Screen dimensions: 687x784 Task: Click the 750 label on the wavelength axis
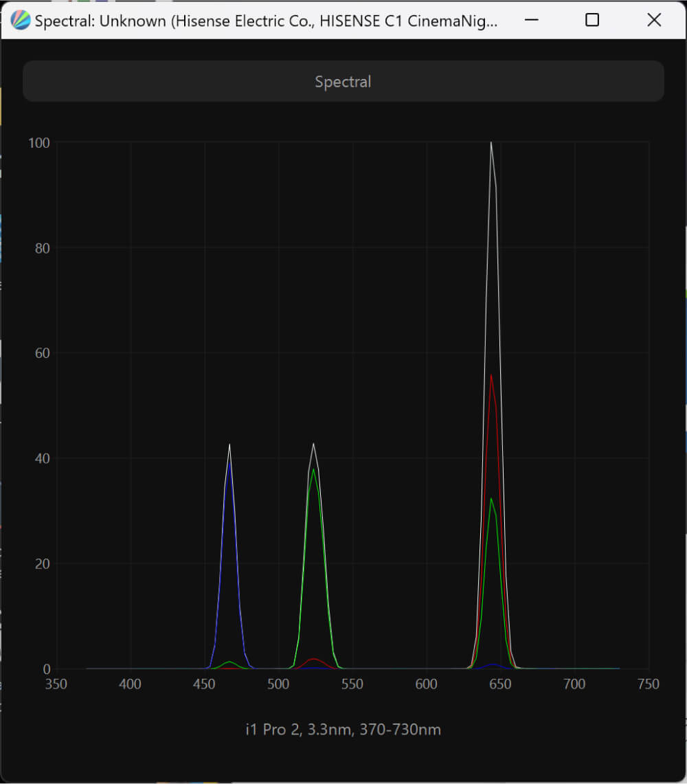click(648, 684)
